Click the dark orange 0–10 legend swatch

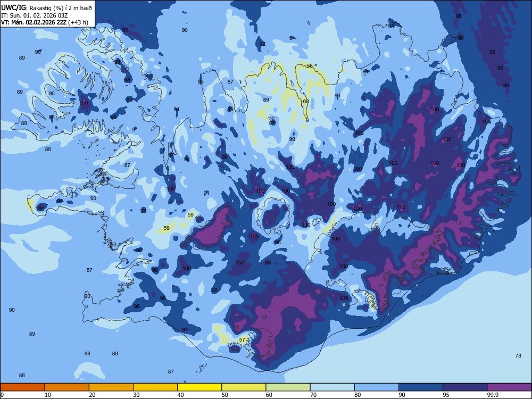click(x=22, y=387)
